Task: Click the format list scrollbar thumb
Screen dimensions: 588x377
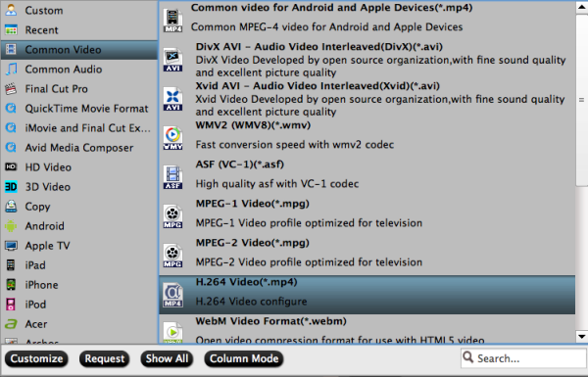Action: (581, 100)
